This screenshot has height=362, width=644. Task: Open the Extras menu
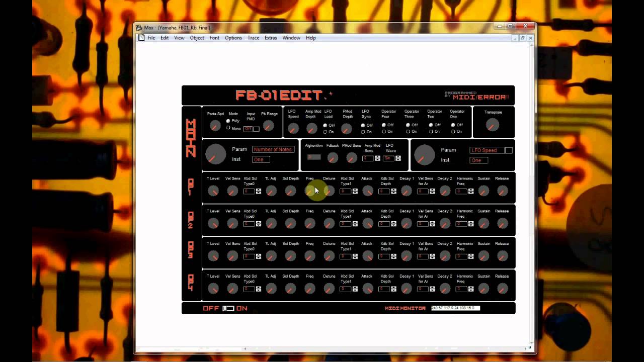271,38
